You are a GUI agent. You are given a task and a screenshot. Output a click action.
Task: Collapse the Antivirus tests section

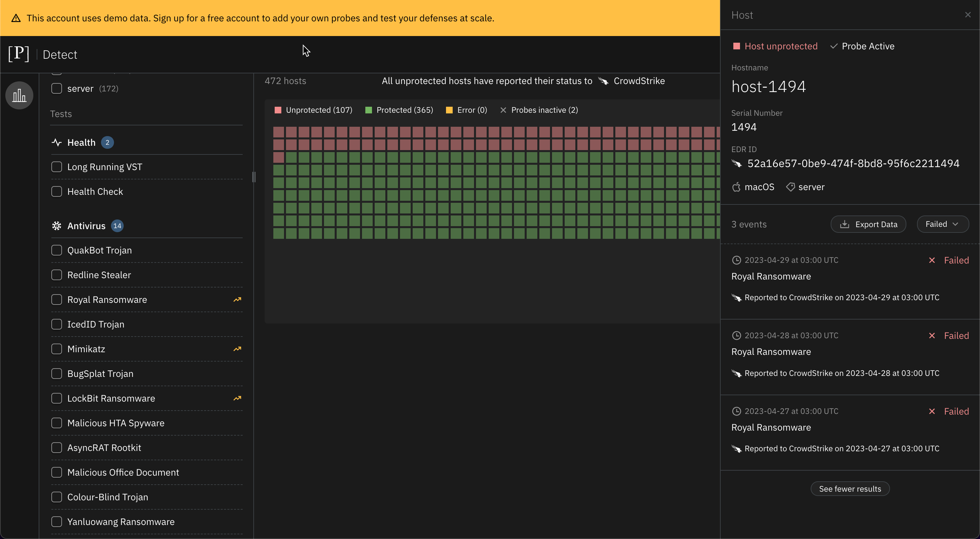point(86,226)
